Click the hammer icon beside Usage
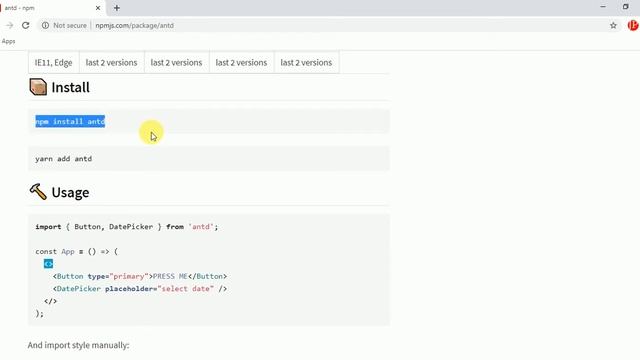 pos(38,192)
